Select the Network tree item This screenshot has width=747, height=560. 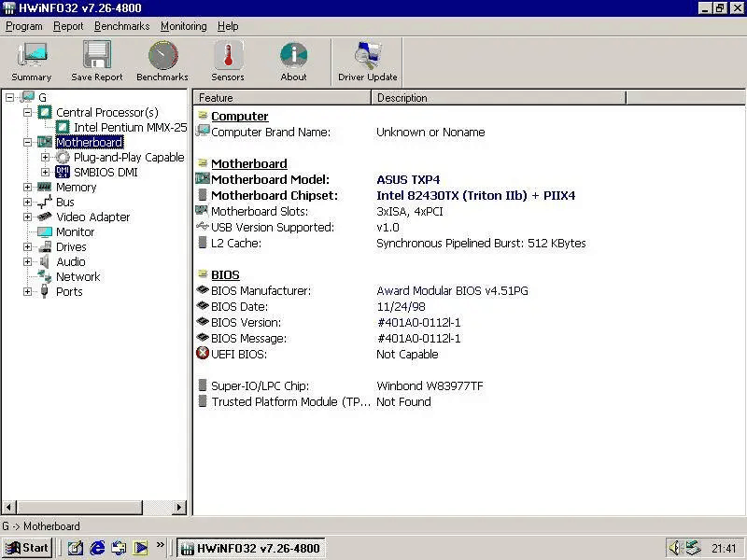click(78, 277)
